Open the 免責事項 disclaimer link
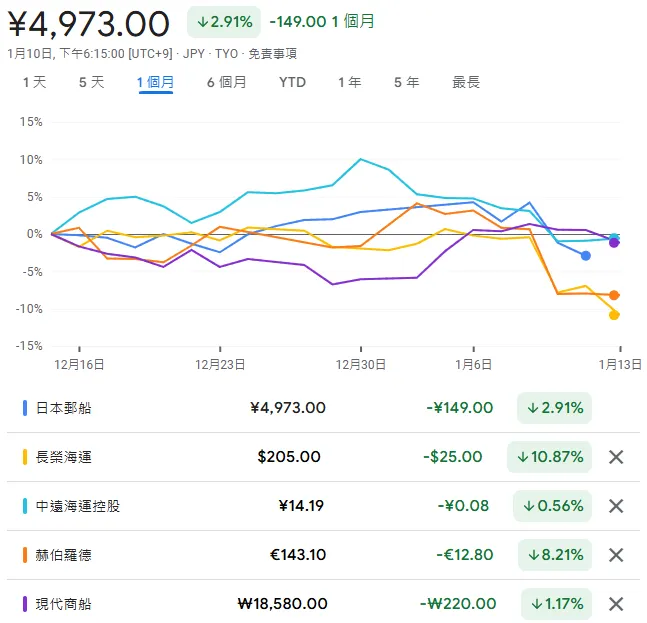The width and height of the screenshot is (647, 623). pos(272,54)
